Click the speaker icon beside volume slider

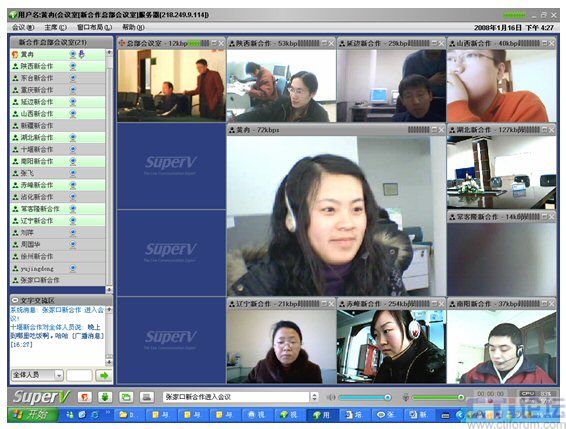coord(330,398)
